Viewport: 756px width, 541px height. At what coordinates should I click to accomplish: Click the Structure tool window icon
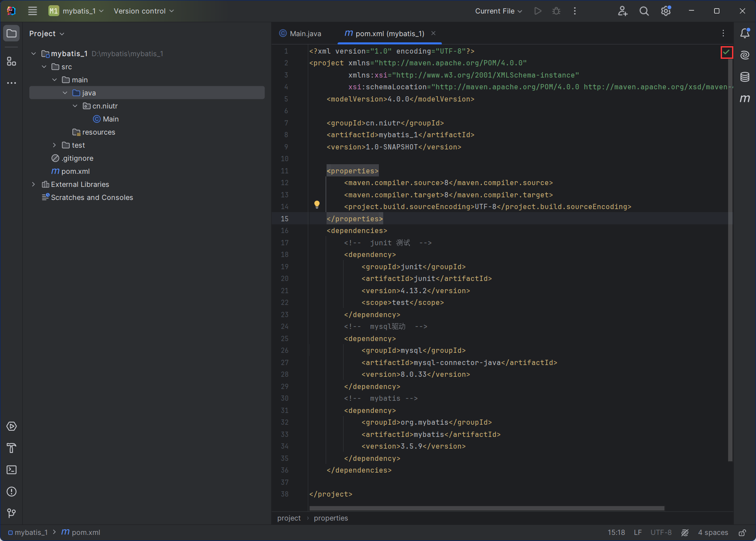tap(12, 61)
